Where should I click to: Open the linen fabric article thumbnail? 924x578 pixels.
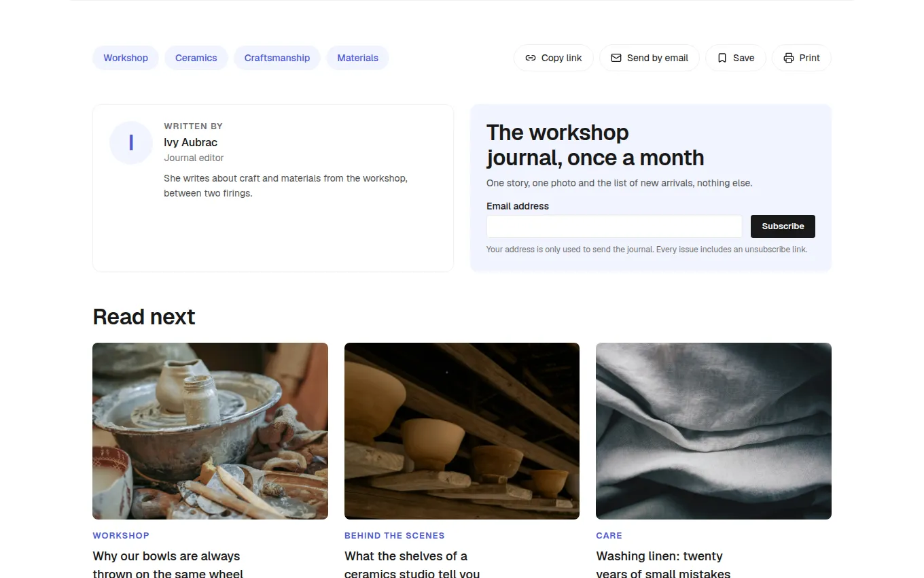click(713, 431)
